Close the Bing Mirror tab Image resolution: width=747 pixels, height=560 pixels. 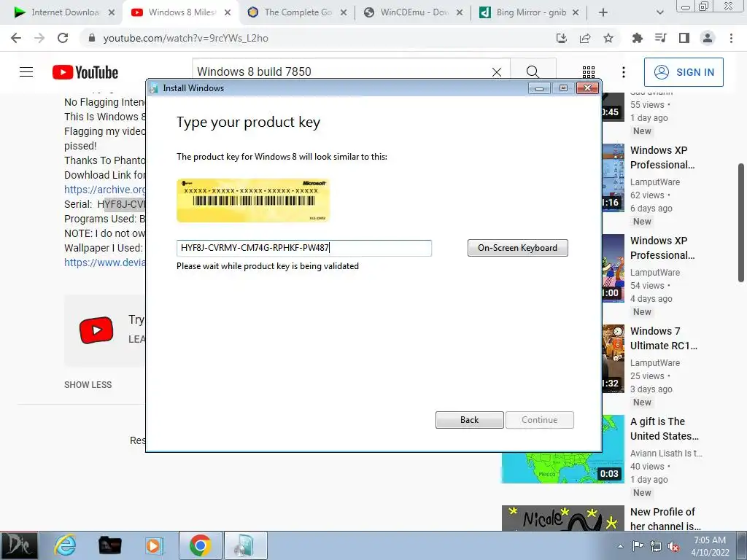click(576, 13)
